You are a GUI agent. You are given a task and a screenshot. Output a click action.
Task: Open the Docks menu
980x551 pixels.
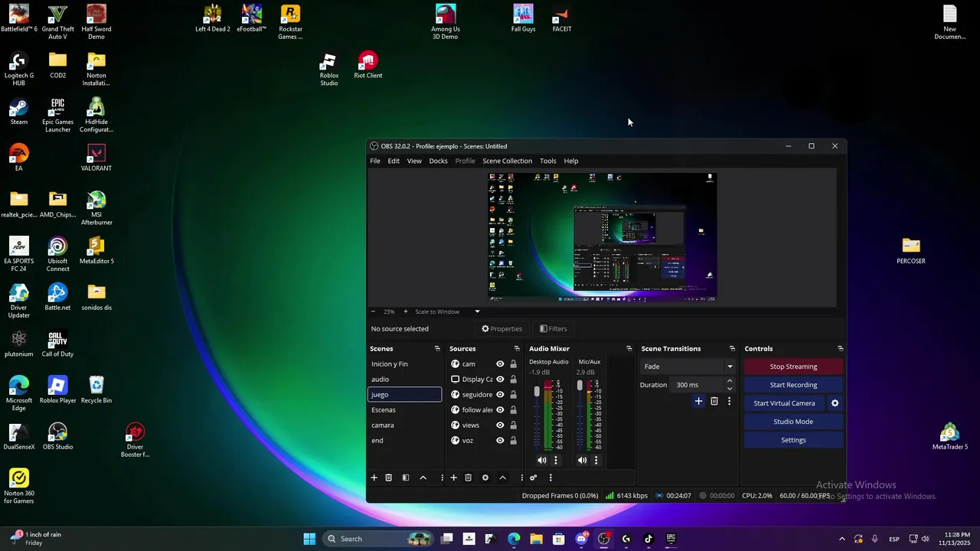pos(438,161)
